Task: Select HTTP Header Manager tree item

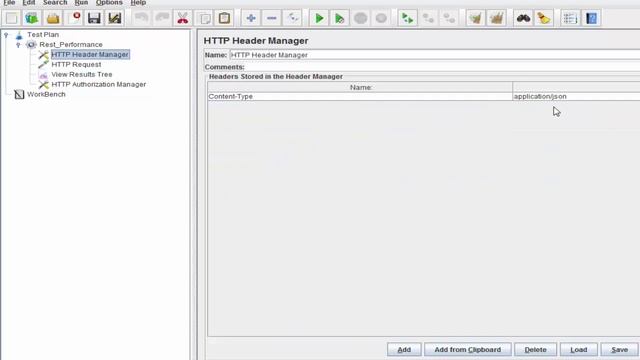Action: click(x=90, y=54)
